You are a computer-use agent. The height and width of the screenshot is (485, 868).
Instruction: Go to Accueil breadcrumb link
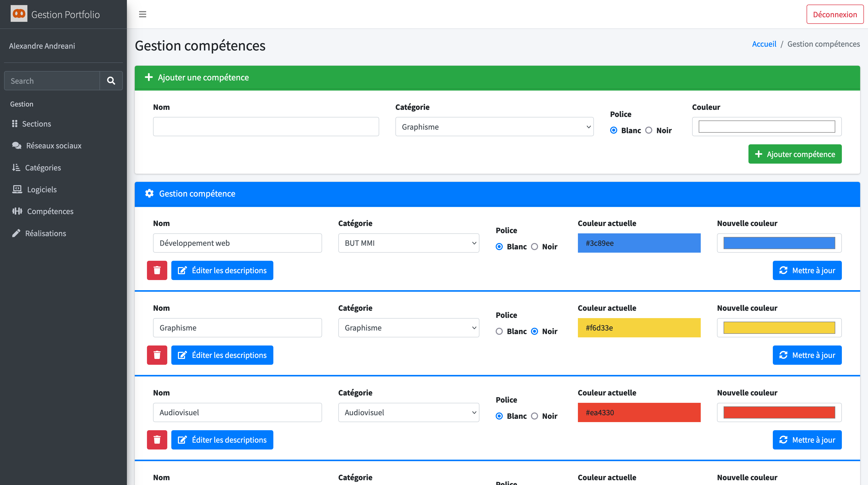(x=764, y=44)
